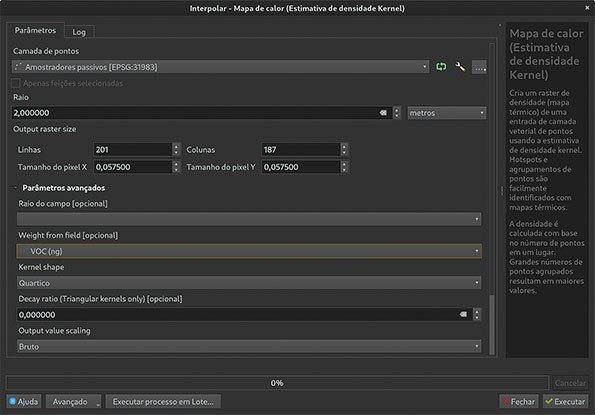
Task: Click the Executar processo em Lote button
Action: [163, 401]
